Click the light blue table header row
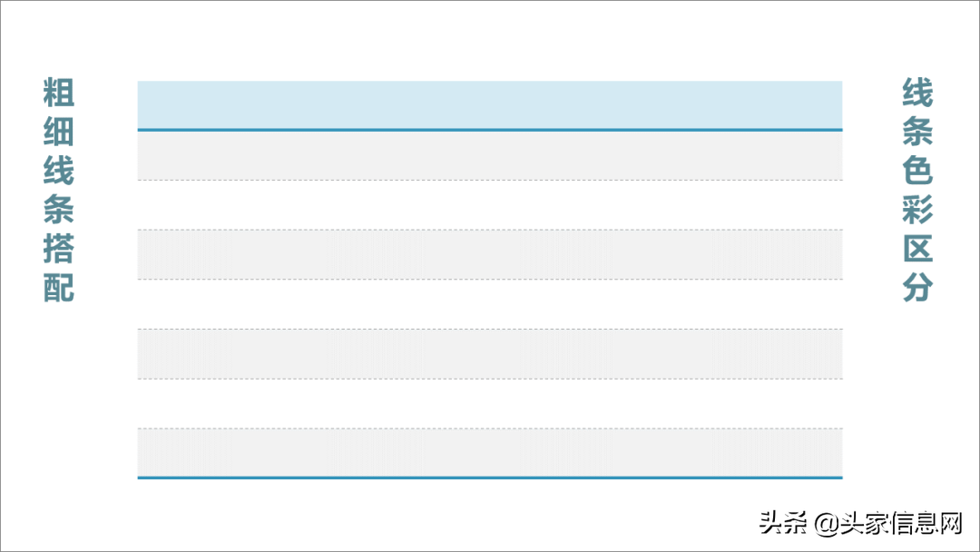Image resolution: width=980 pixels, height=552 pixels. (490, 104)
